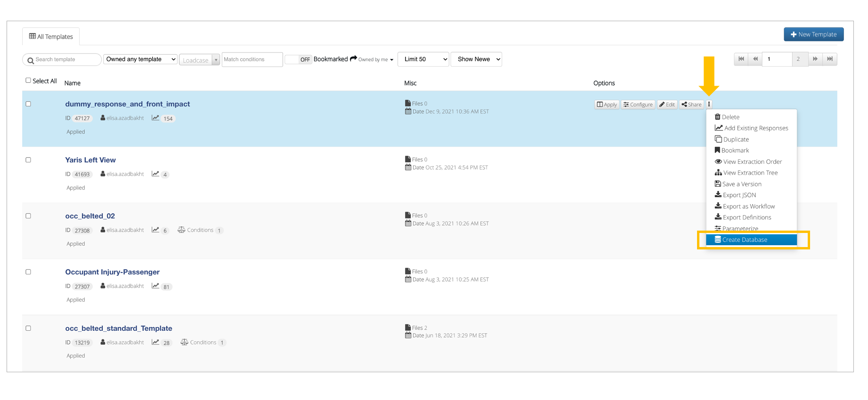Switch to the All Templates tab
The image size is (868, 400).
pyautogui.click(x=51, y=37)
